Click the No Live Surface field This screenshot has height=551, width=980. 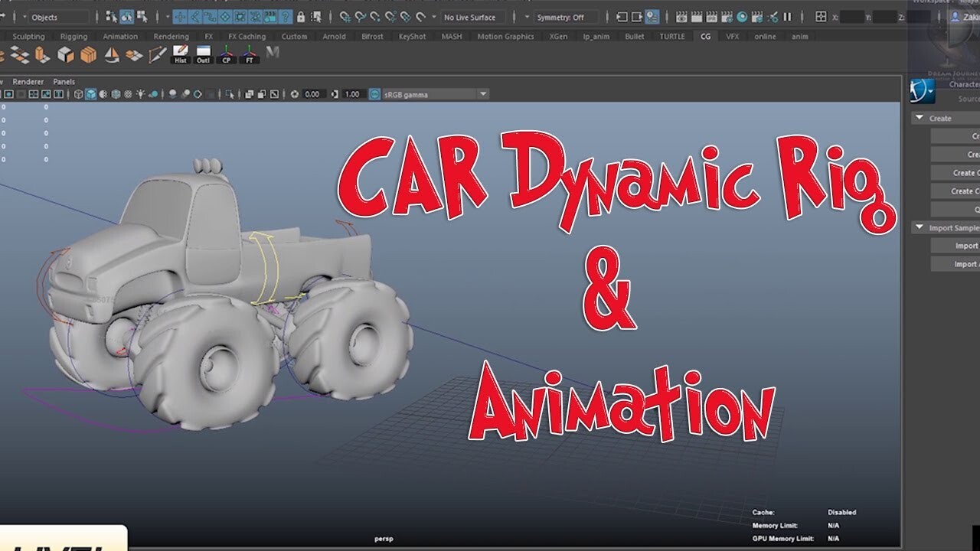pos(471,16)
